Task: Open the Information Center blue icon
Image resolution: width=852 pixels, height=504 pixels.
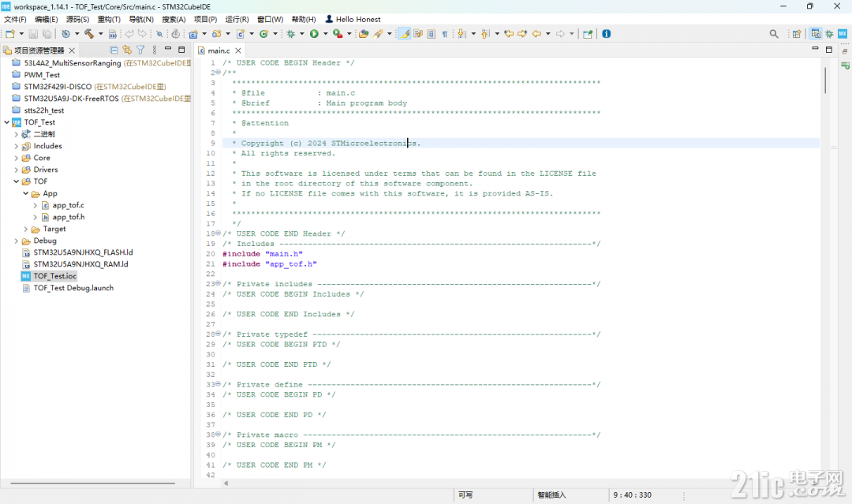Action: pos(607,34)
